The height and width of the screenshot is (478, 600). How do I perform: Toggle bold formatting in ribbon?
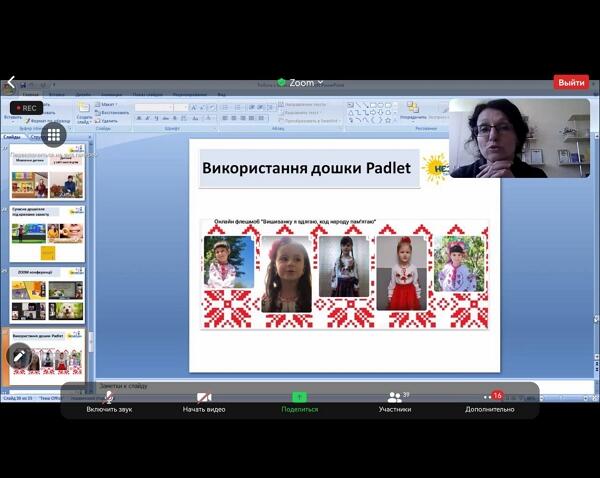point(139,118)
